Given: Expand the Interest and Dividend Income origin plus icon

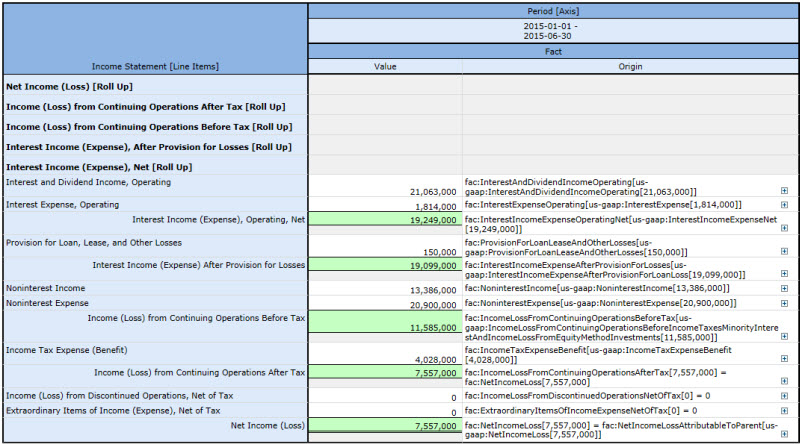Looking at the screenshot, I should coord(784,191).
